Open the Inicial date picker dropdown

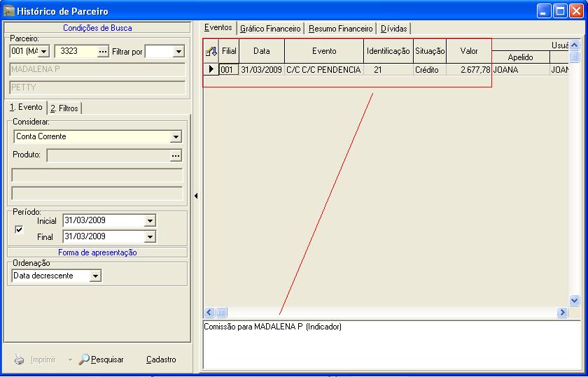[150, 221]
